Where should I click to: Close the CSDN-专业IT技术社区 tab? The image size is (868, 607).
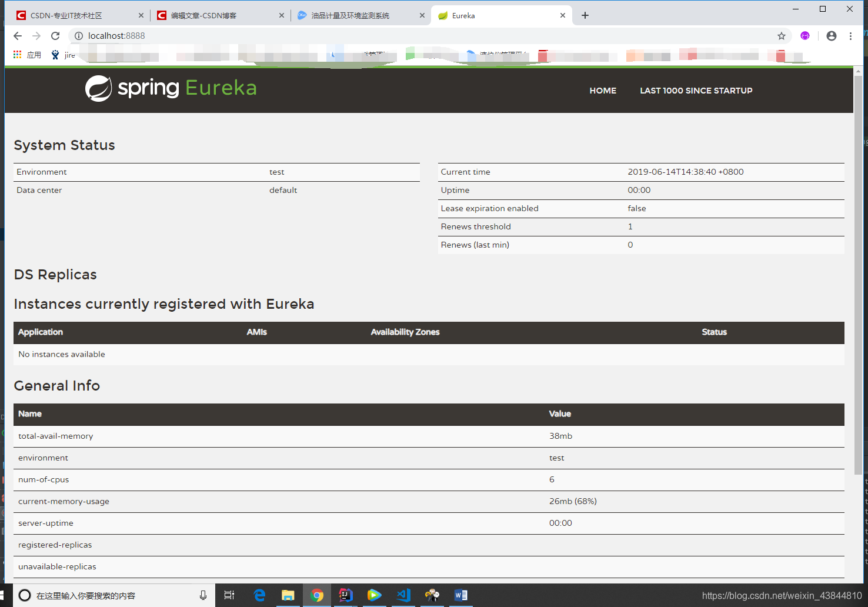[141, 15]
